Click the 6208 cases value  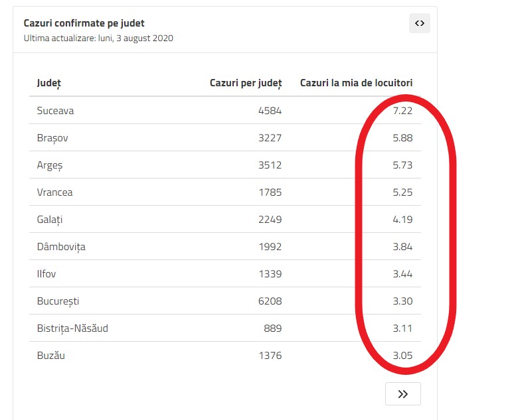270,301
